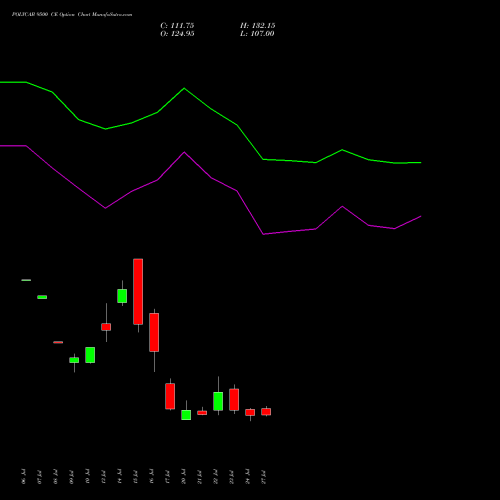Select the low value L: 107.00
500x500 pixels.
coord(257,34)
